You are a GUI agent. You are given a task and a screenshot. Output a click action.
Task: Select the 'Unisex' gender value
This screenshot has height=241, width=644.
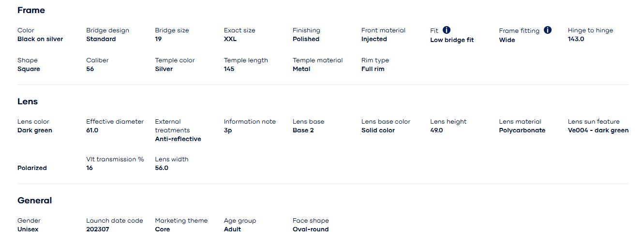click(x=28, y=229)
